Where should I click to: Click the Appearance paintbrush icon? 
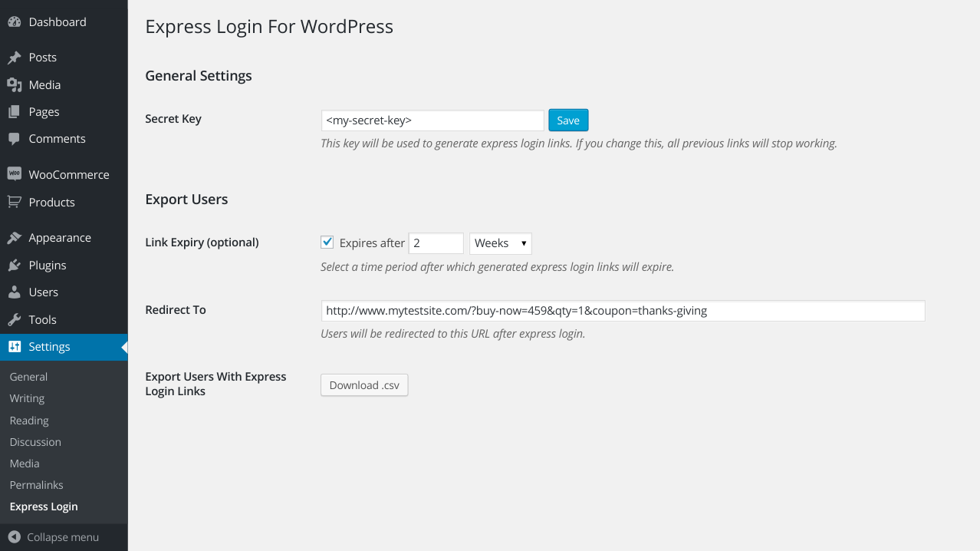click(14, 238)
